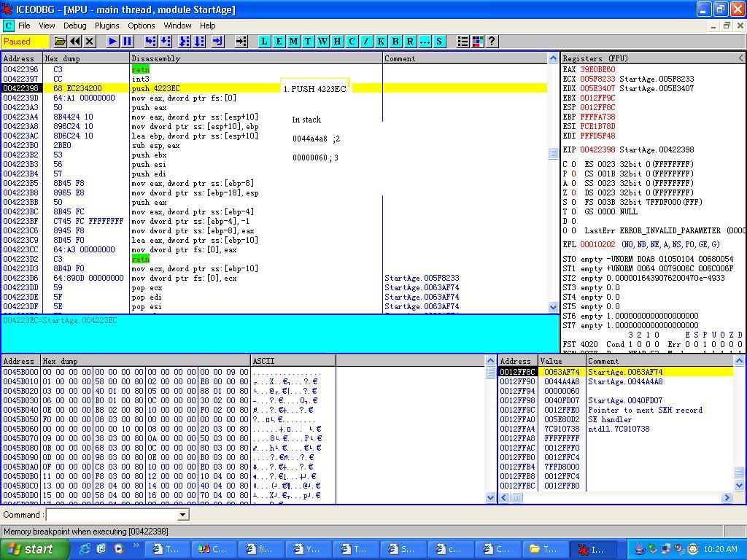Click the Windows start button
Image resolution: width=747 pixels, height=560 pixels.
point(34,549)
